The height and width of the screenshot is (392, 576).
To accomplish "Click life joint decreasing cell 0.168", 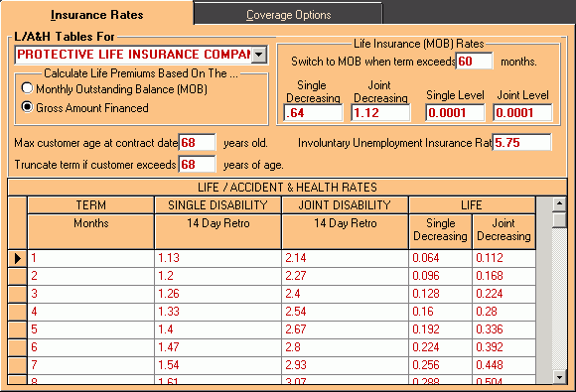I will tap(504, 276).
